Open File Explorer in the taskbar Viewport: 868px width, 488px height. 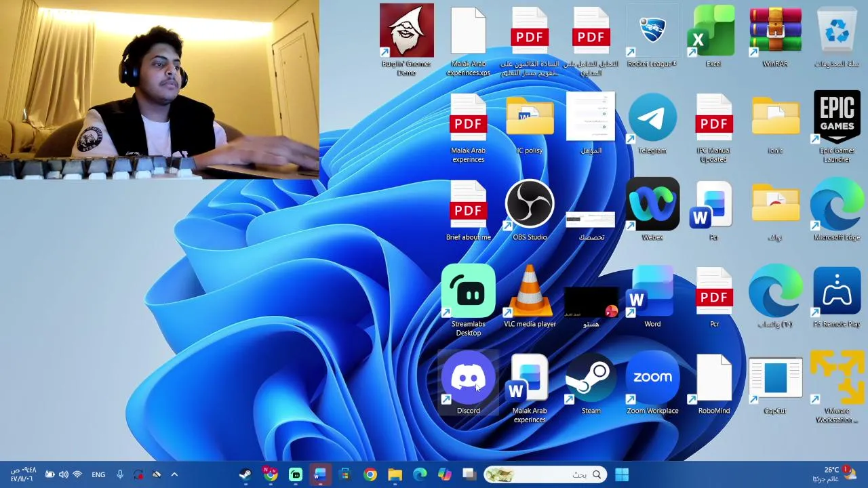click(x=395, y=474)
